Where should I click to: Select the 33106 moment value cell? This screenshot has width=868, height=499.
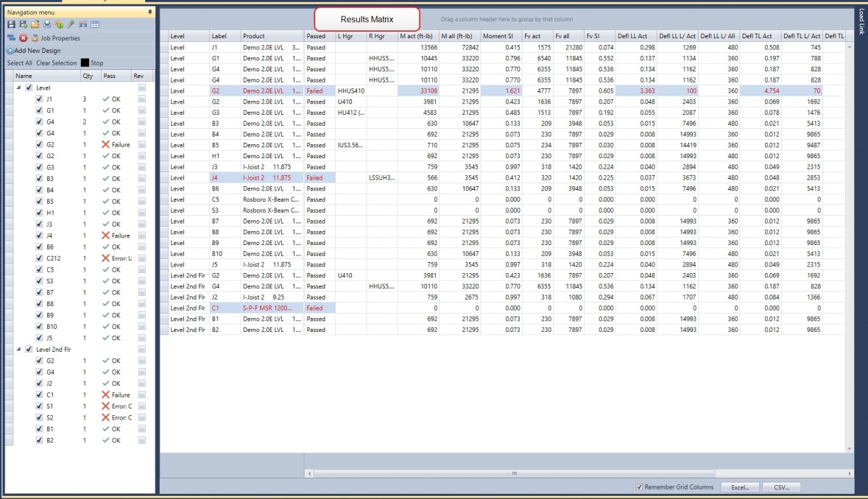click(x=418, y=91)
